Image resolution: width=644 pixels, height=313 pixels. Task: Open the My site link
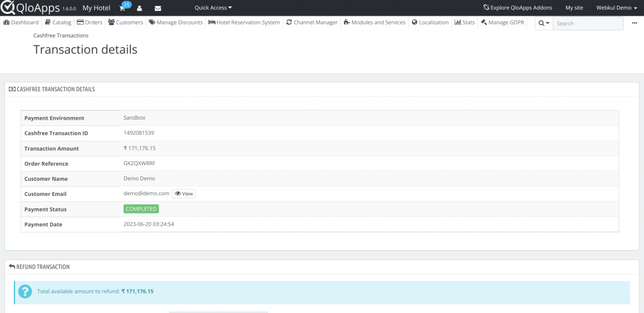tap(574, 8)
